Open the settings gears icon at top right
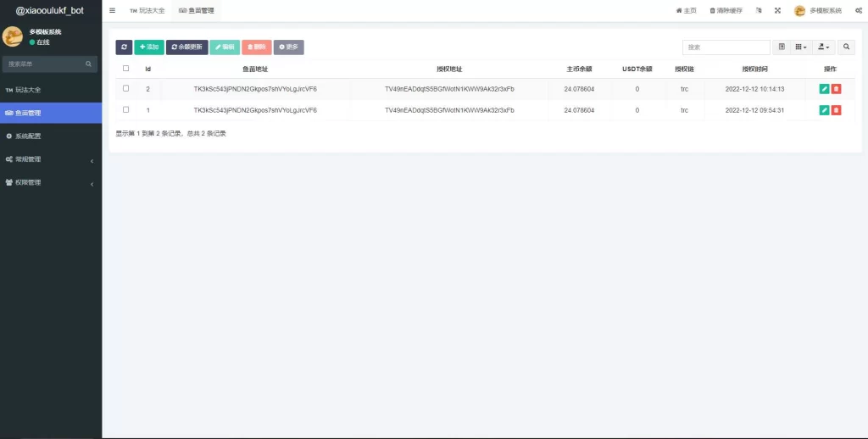 pyautogui.click(x=858, y=10)
